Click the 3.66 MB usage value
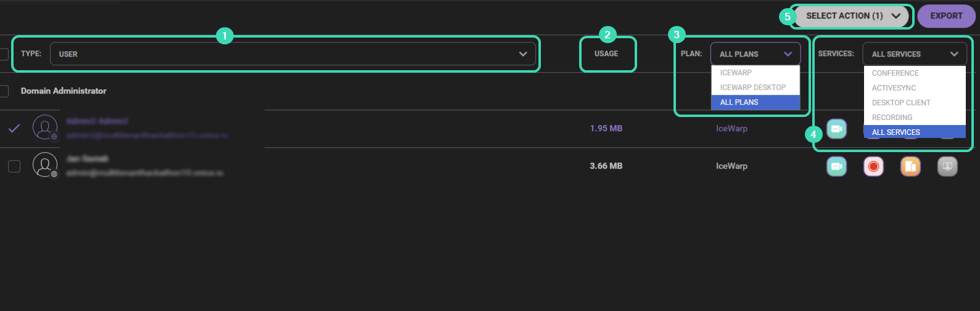Image resolution: width=980 pixels, height=311 pixels. click(606, 166)
